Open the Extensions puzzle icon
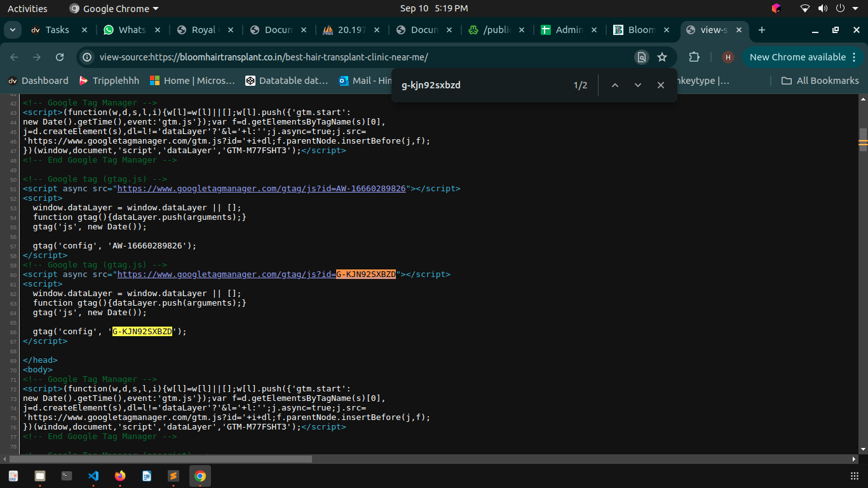868x488 pixels. pyautogui.click(x=694, y=57)
